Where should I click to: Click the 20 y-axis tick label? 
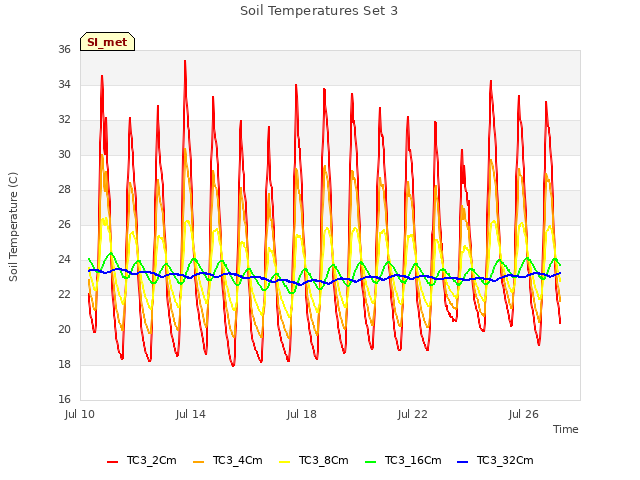[64, 329]
